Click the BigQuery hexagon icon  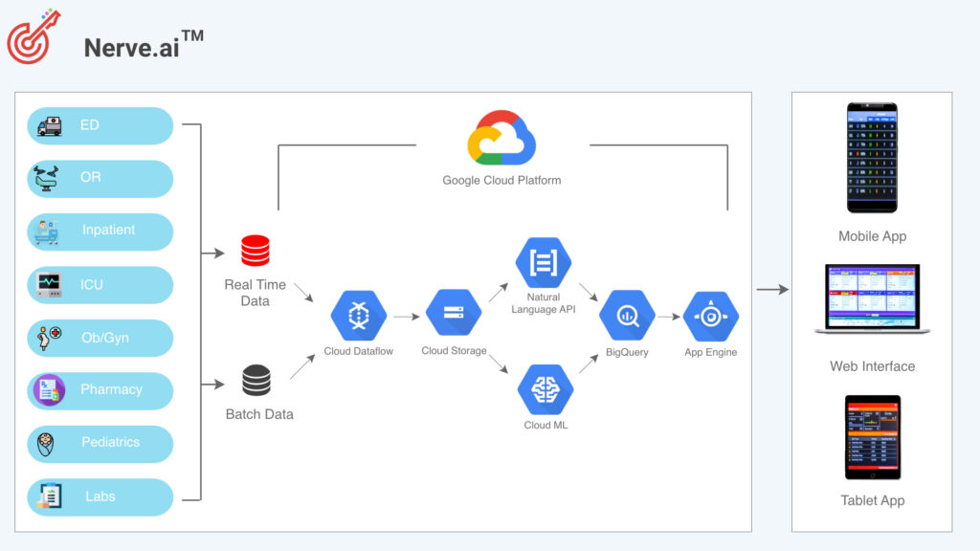click(627, 316)
